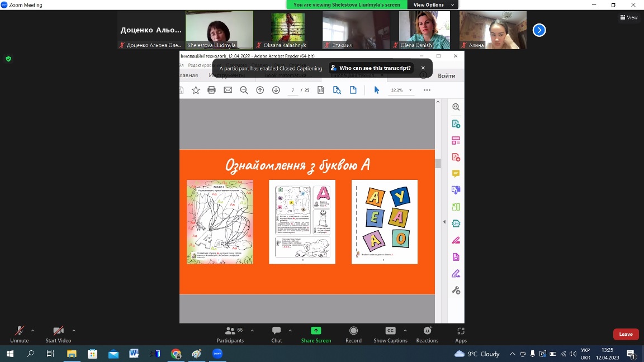Select Shelestova Liudmyla's video thumbnail
The image size is (644, 362).
(219, 30)
